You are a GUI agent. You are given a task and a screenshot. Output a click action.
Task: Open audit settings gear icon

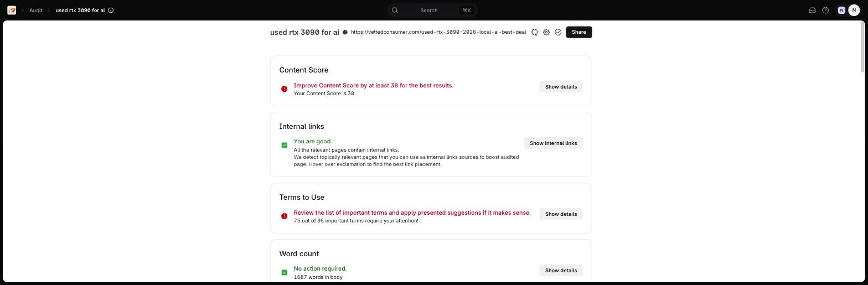coord(546,32)
